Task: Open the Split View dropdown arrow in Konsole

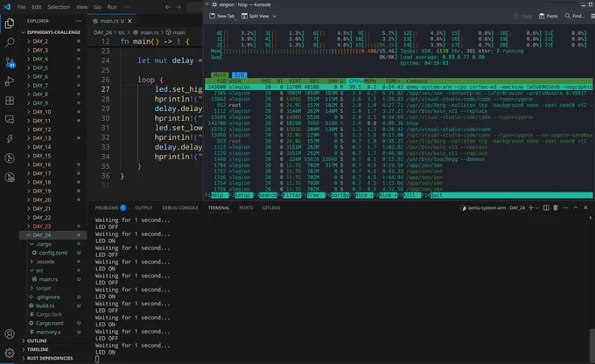Action: pyautogui.click(x=275, y=17)
